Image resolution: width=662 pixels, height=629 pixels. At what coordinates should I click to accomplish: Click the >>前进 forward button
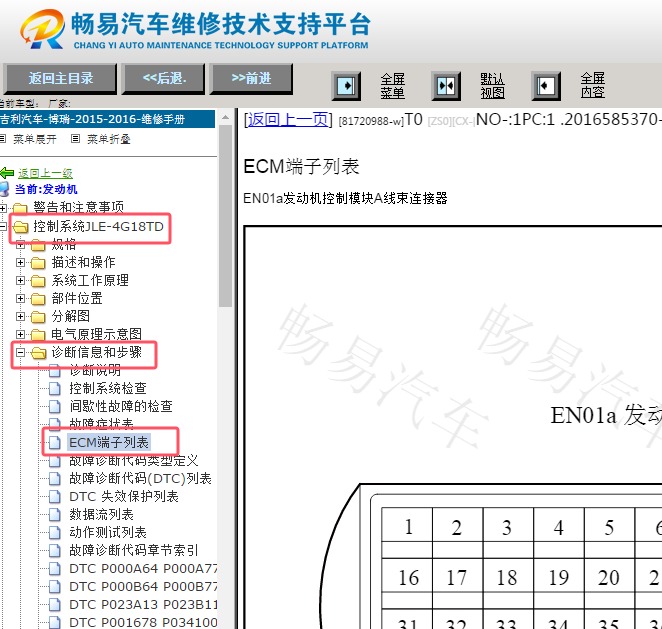click(x=252, y=79)
